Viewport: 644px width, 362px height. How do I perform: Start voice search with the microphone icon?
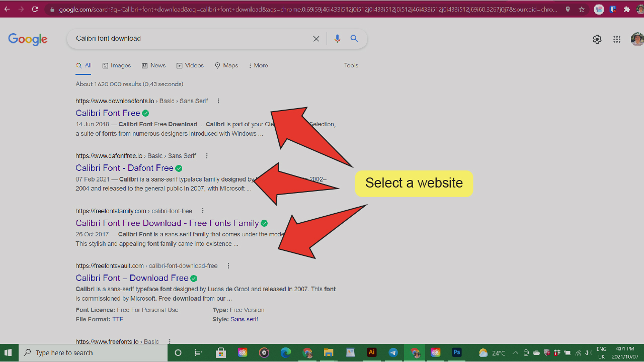337,39
